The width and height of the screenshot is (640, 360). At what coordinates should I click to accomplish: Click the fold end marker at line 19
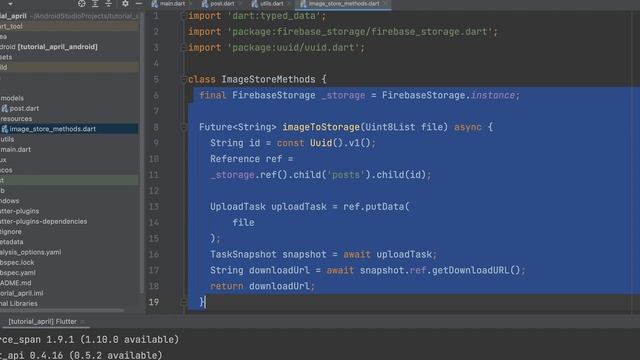pos(183,302)
